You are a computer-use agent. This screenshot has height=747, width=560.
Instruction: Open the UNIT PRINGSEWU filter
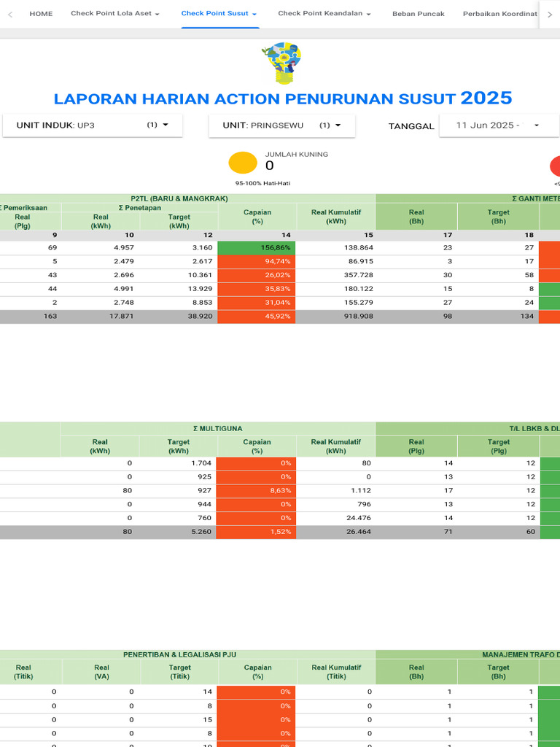point(282,125)
